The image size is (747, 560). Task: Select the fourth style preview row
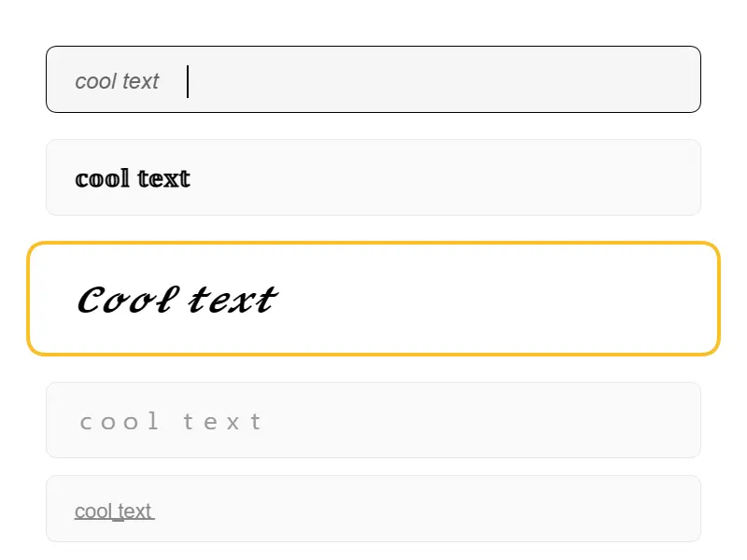click(373, 420)
